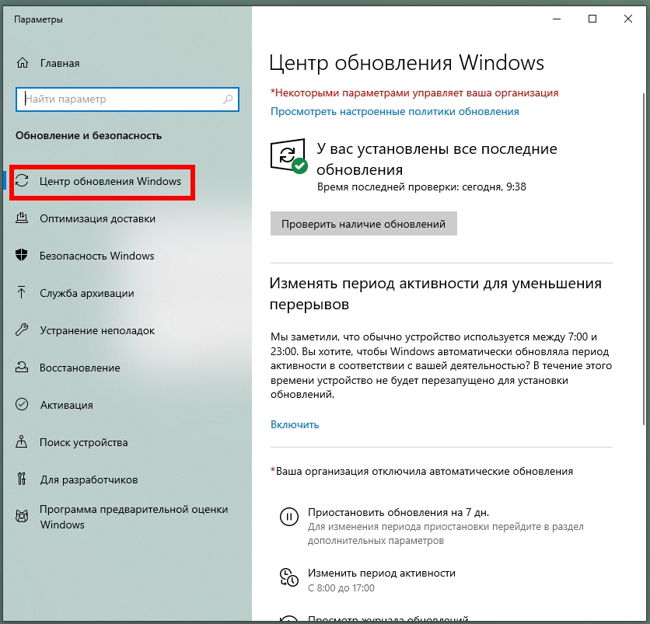Click the pause updates circle icon
This screenshot has width=650, height=624.
(x=289, y=517)
